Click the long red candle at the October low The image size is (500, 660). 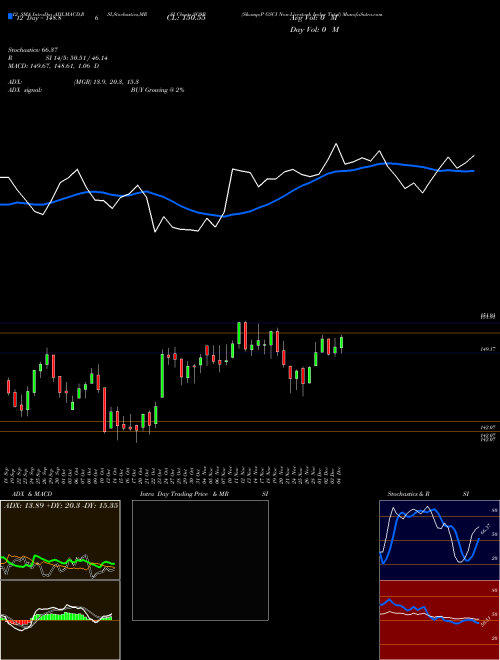pyautogui.click(x=104, y=410)
